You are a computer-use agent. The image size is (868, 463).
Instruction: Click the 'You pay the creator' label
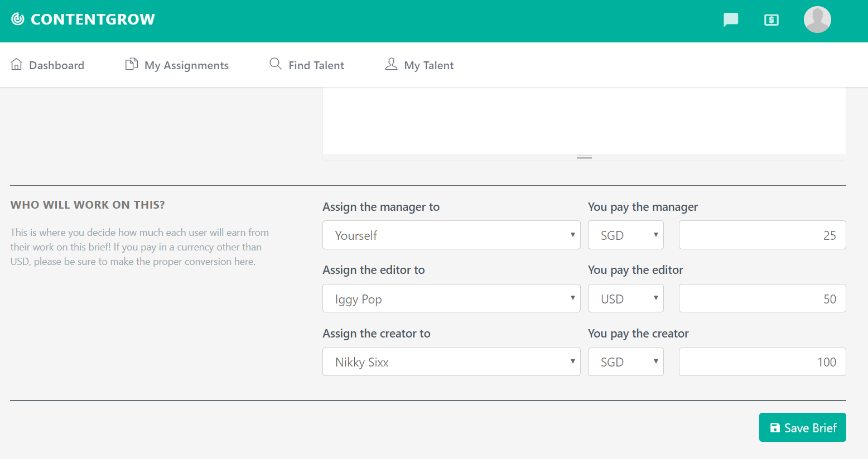[638, 334]
